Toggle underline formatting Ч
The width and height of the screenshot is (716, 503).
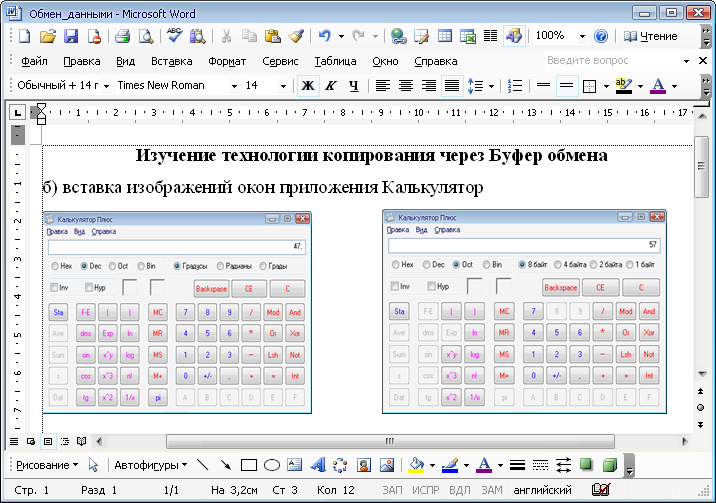pos(353,85)
